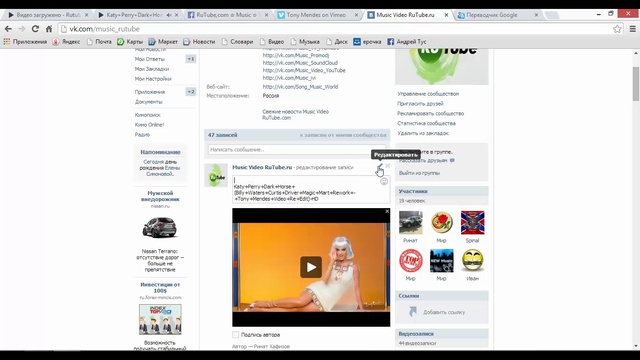Open Мои Настройки in left menu
640x360 pixels.
153,79
